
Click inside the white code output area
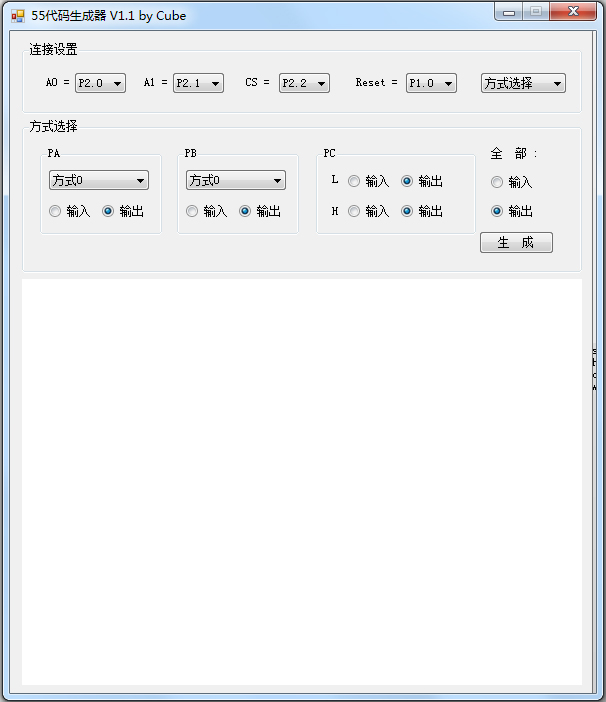pos(302,480)
